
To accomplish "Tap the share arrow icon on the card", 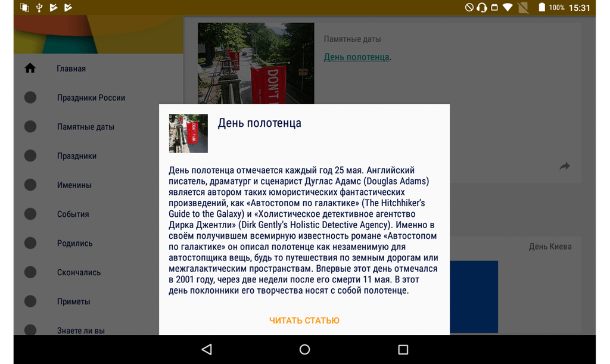I will [x=565, y=166].
